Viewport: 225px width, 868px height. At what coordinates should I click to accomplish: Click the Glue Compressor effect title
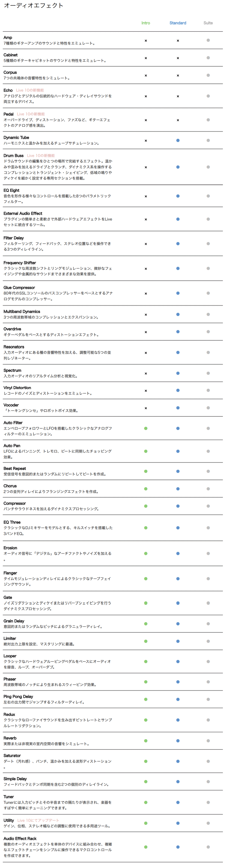point(19,288)
